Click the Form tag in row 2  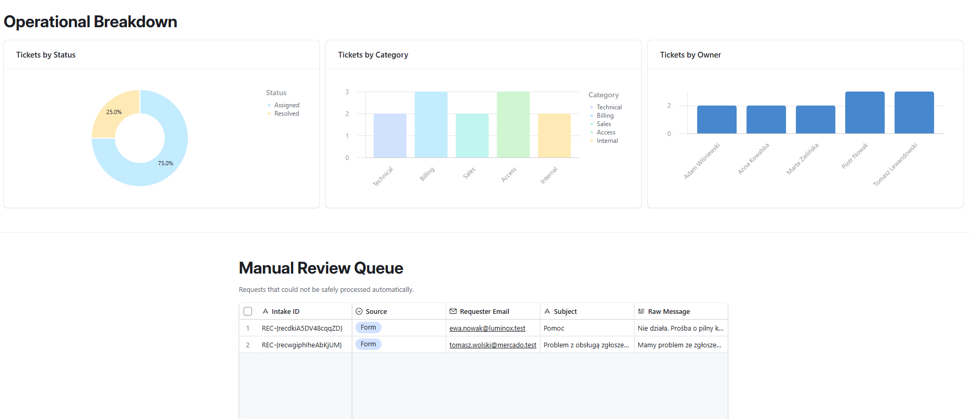tap(368, 344)
